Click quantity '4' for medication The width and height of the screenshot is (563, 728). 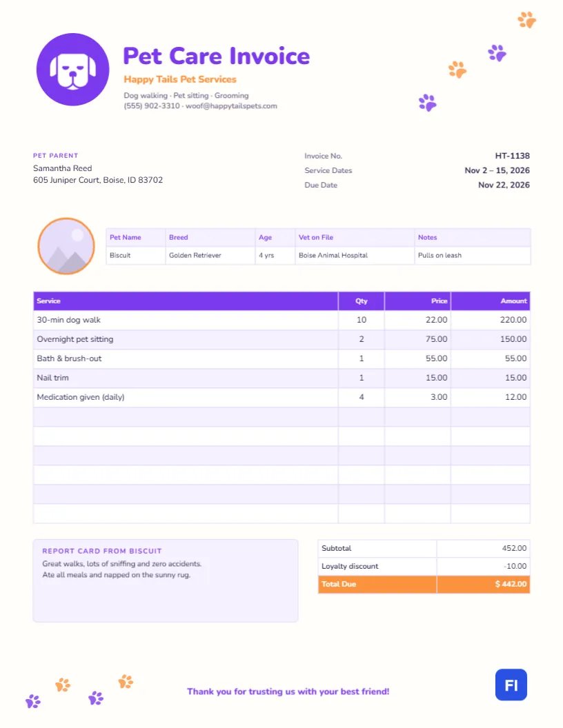pyautogui.click(x=362, y=397)
